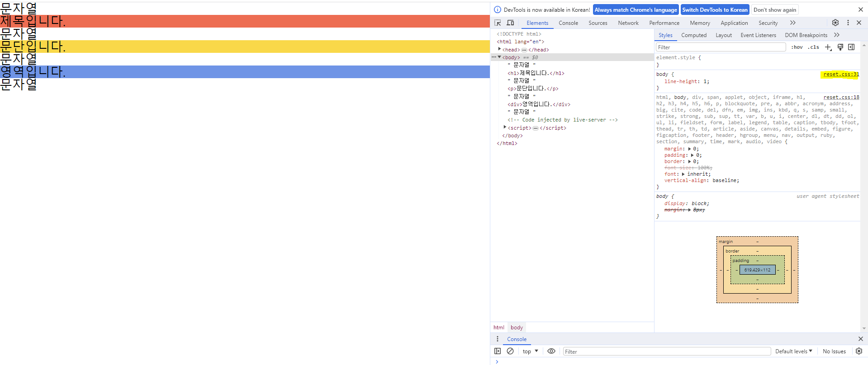Open the Default levels dropdown
This screenshot has width=868, height=365.
[x=794, y=351]
